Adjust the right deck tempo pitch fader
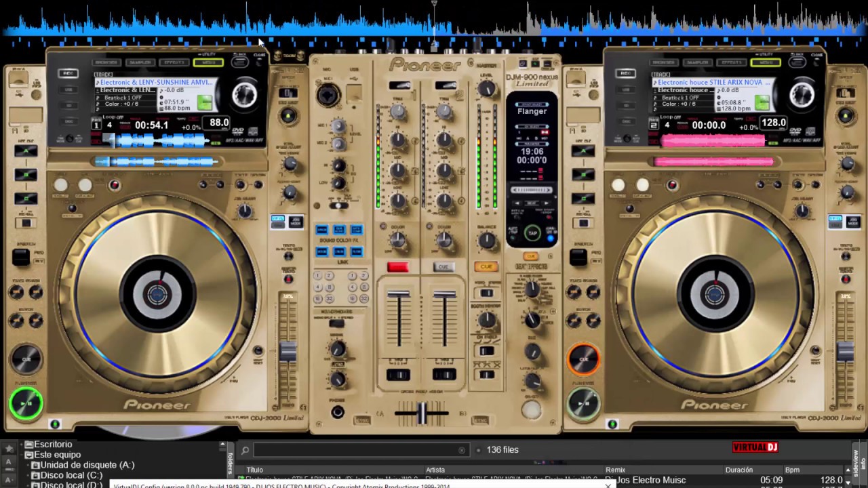 (846, 351)
